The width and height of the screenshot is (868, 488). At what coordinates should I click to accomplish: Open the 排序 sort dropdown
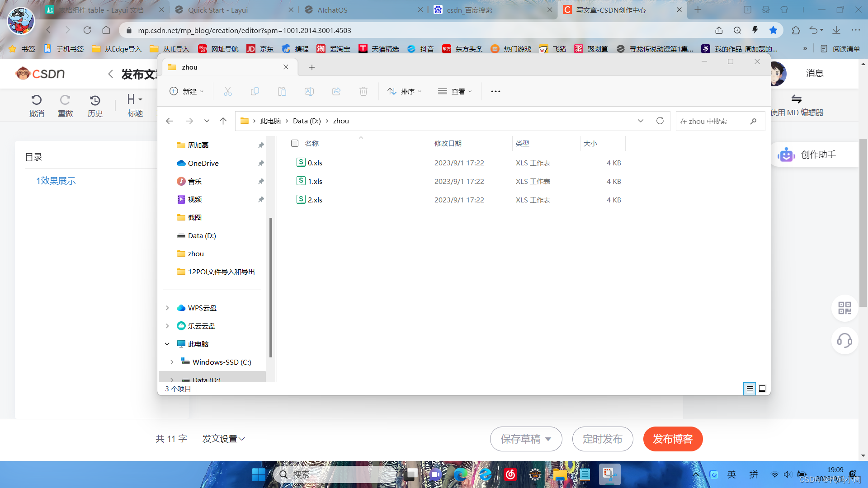tap(404, 91)
